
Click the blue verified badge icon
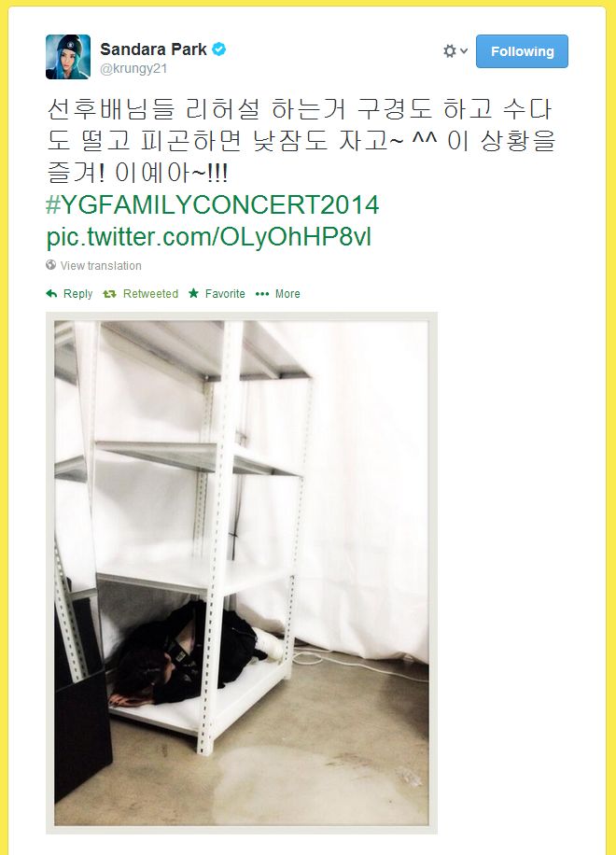click(219, 49)
